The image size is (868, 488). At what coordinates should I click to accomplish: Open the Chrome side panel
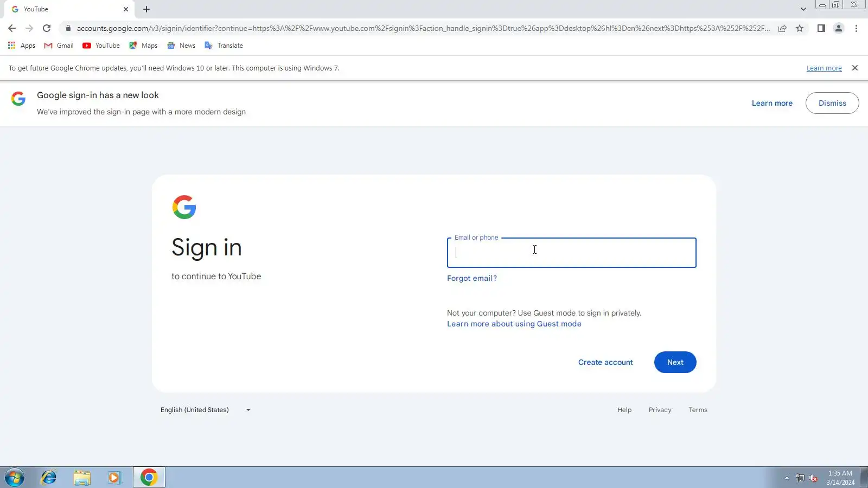(821, 28)
